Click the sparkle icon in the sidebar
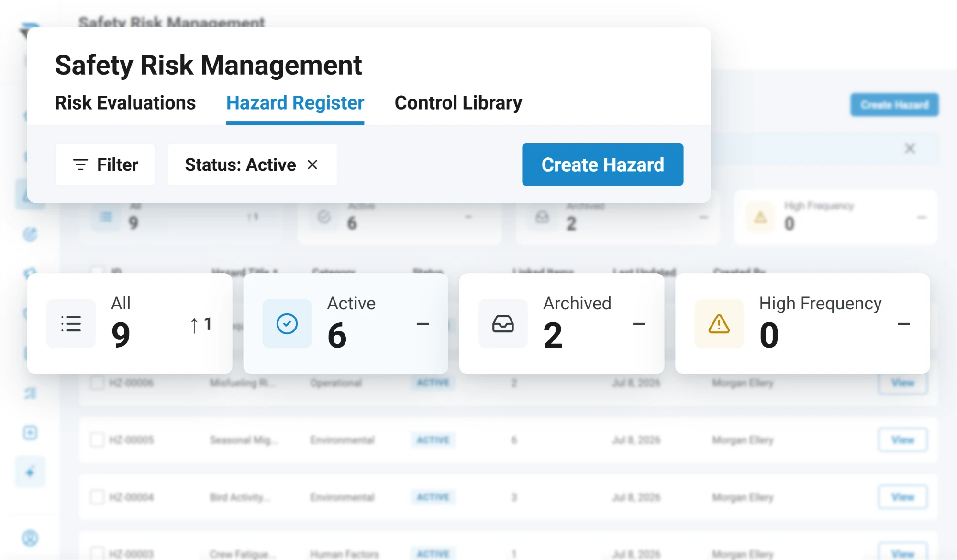Image resolution: width=957 pixels, height=560 pixels. (30, 472)
